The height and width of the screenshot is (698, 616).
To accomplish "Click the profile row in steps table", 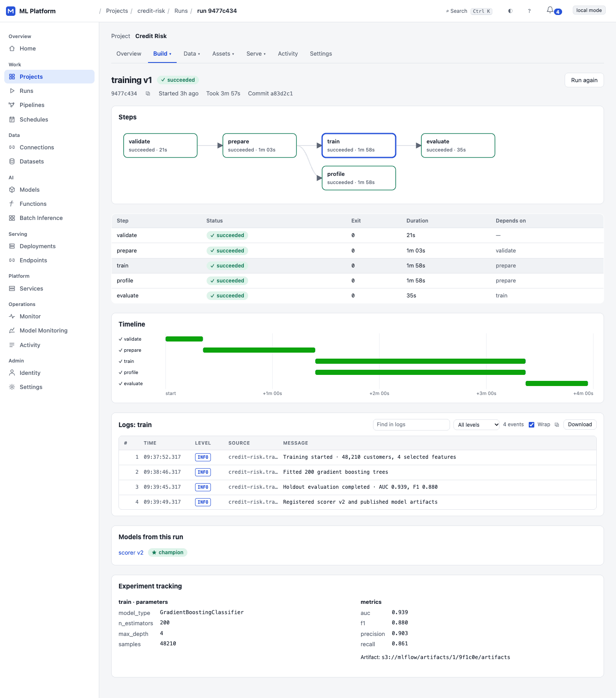I will pyautogui.click(x=358, y=281).
